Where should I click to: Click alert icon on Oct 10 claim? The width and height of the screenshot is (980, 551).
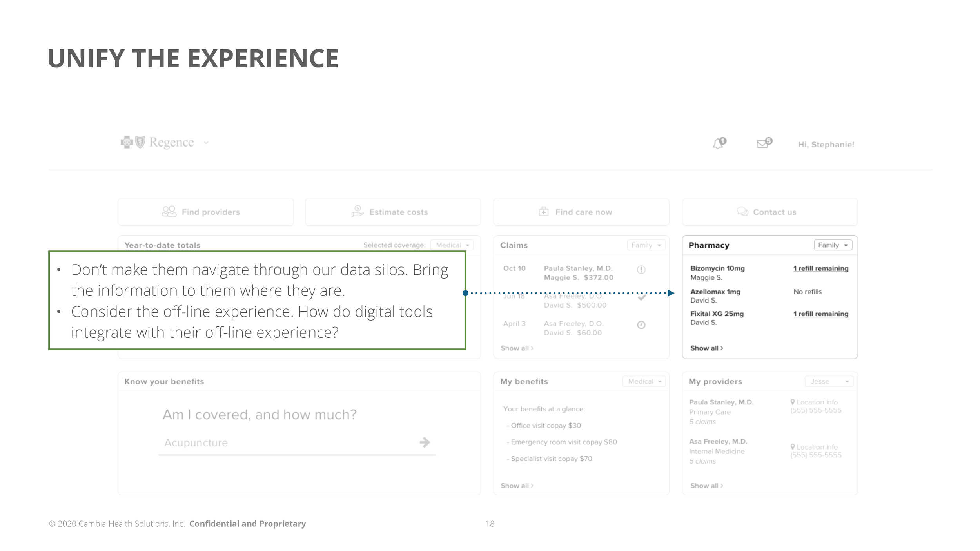click(x=641, y=270)
